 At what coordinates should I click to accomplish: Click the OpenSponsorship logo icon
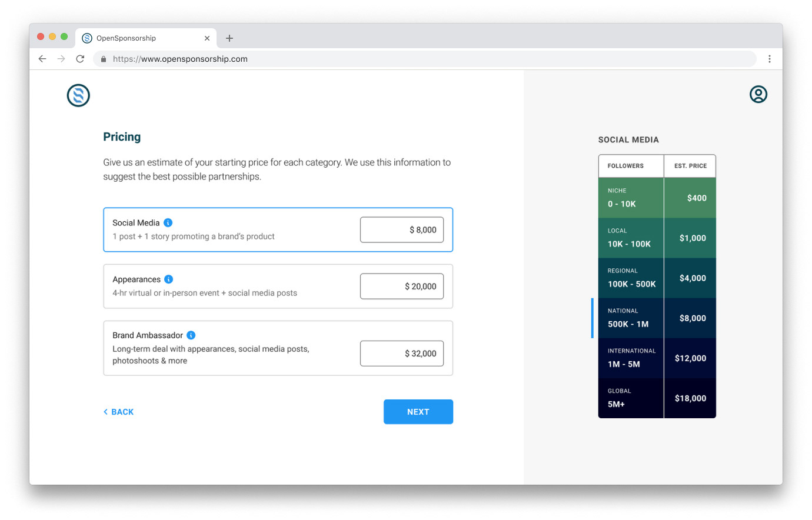pos(78,95)
